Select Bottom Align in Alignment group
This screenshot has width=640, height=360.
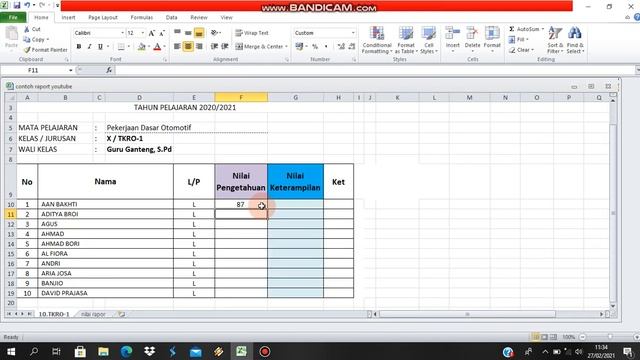[x=199, y=33]
